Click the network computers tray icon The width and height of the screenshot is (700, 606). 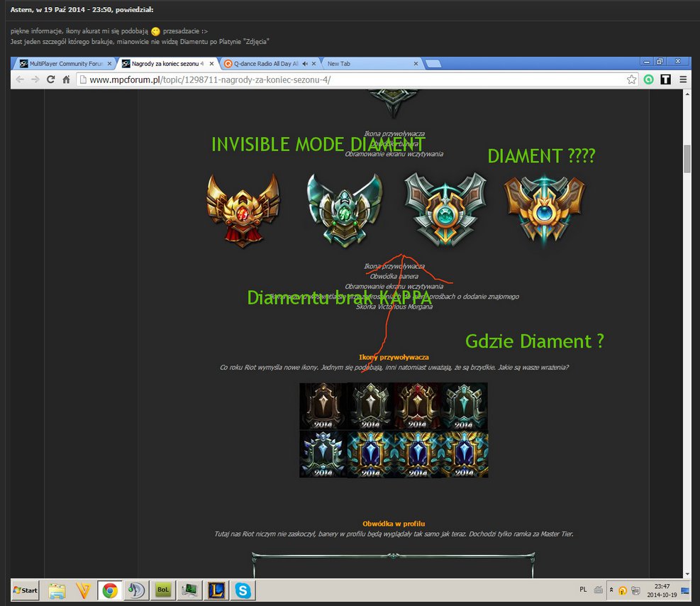point(635,590)
